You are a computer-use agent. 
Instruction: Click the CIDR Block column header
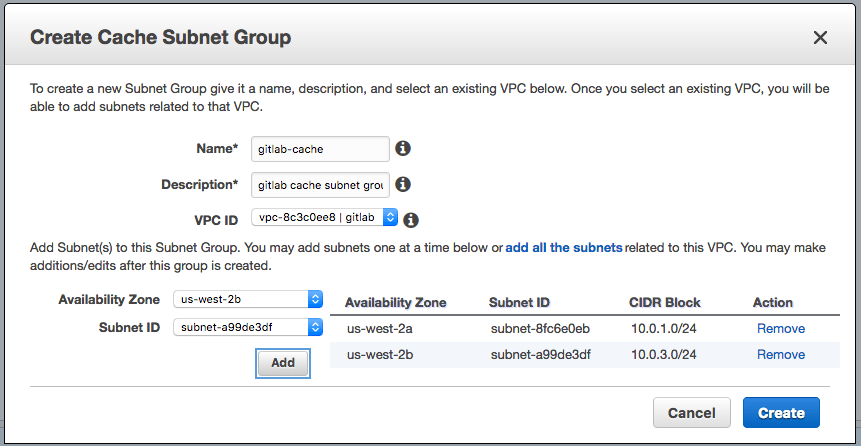tap(664, 302)
